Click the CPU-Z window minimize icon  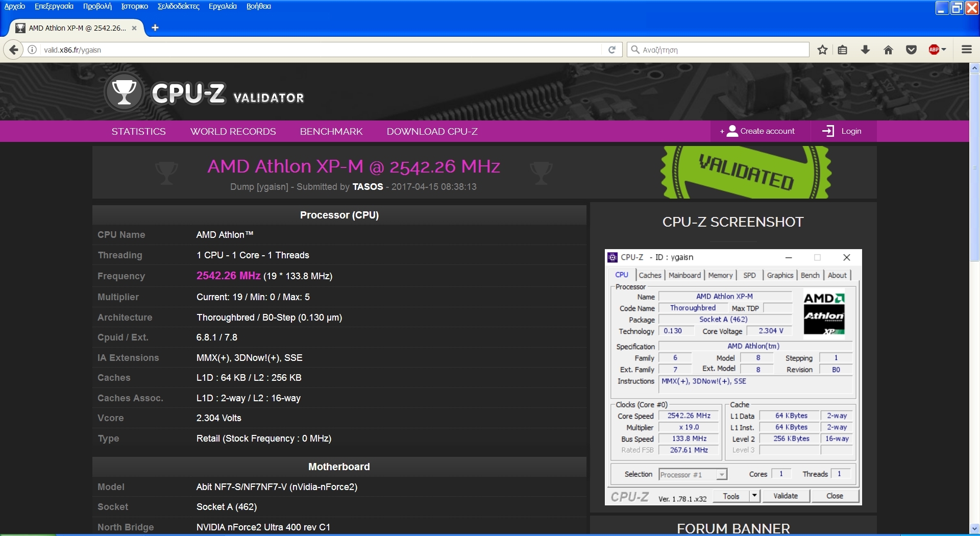point(789,257)
